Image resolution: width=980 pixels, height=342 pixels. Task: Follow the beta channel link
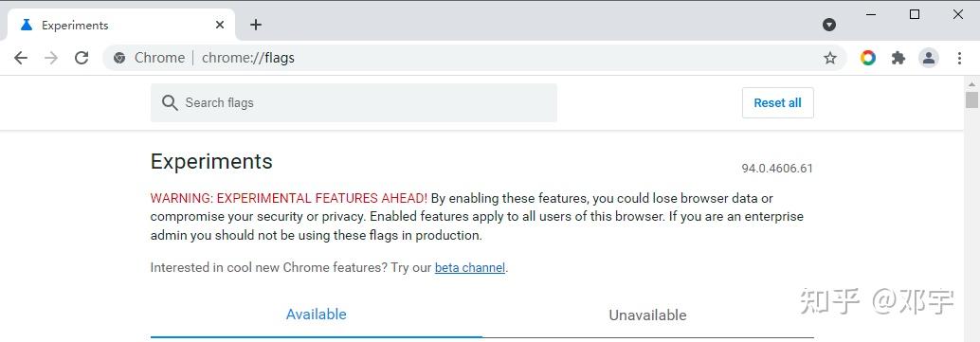(470, 267)
